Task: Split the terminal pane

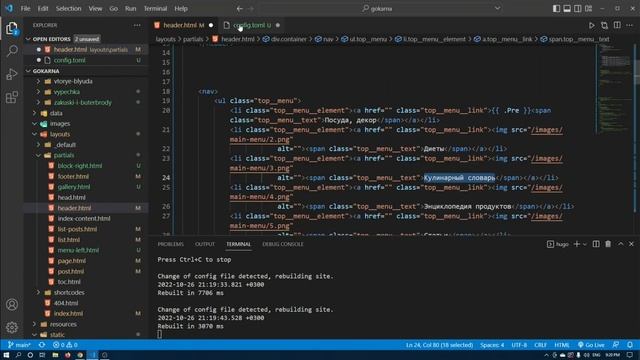Action: tap(596, 244)
